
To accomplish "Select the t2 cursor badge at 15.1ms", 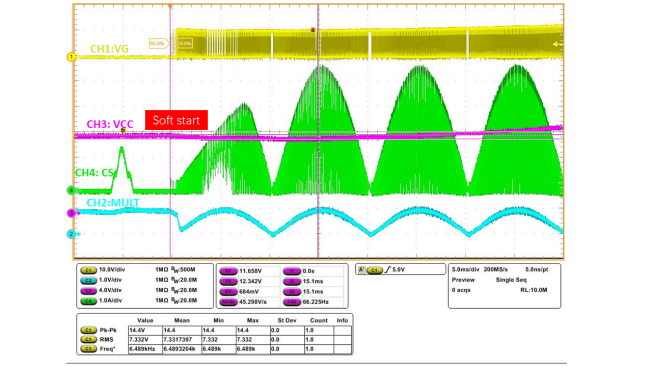I will tap(292, 281).
